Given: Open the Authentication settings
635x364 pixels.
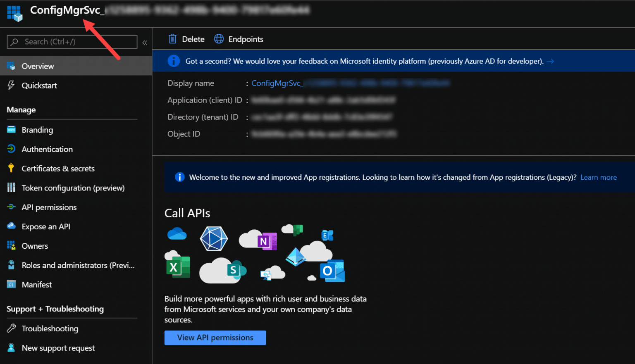Looking at the screenshot, I should coord(47,149).
